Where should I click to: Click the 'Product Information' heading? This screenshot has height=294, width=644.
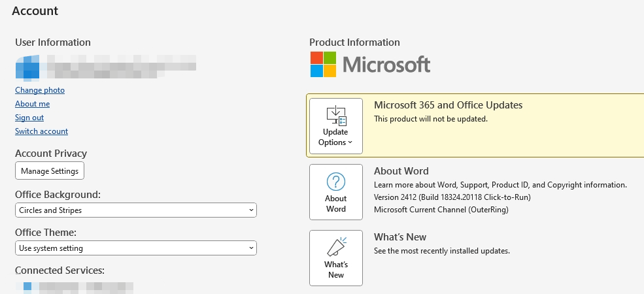point(354,42)
